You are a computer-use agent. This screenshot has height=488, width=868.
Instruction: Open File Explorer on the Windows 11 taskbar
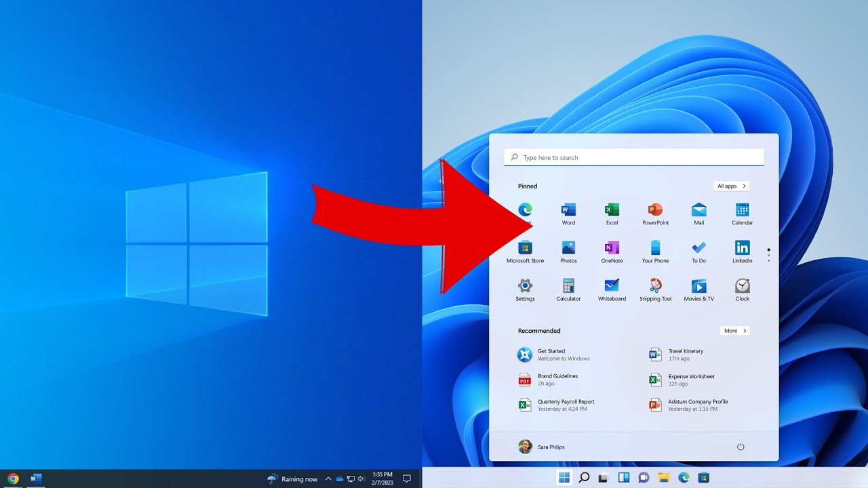tap(664, 478)
